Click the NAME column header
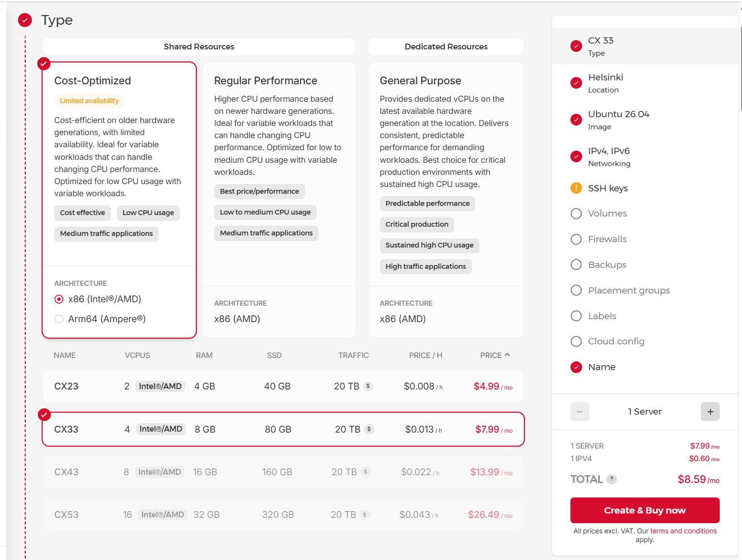 [64, 356]
